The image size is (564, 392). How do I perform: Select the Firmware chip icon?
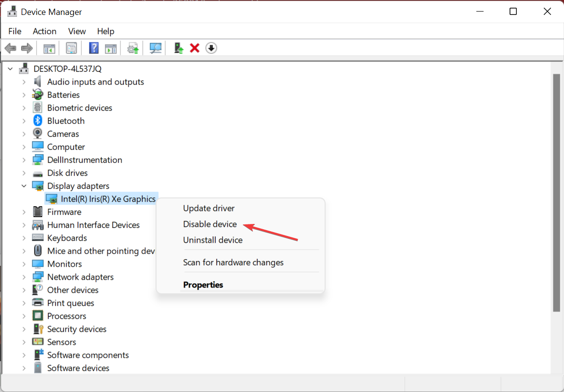[x=38, y=212]
